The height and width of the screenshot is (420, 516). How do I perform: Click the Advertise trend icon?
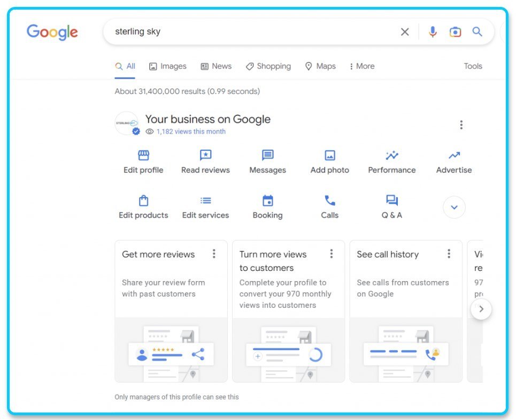[454, 155]
